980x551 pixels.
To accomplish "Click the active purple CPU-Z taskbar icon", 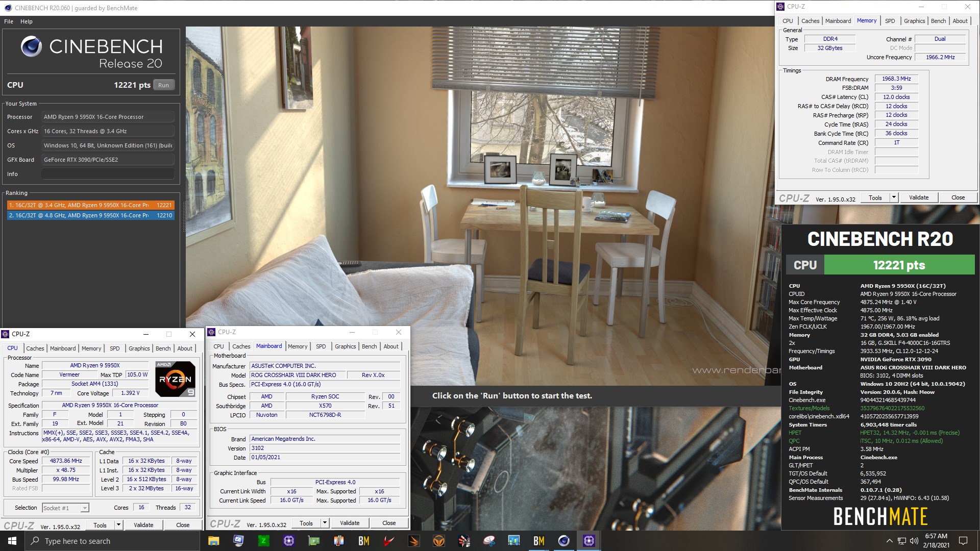I will [589, 541].
